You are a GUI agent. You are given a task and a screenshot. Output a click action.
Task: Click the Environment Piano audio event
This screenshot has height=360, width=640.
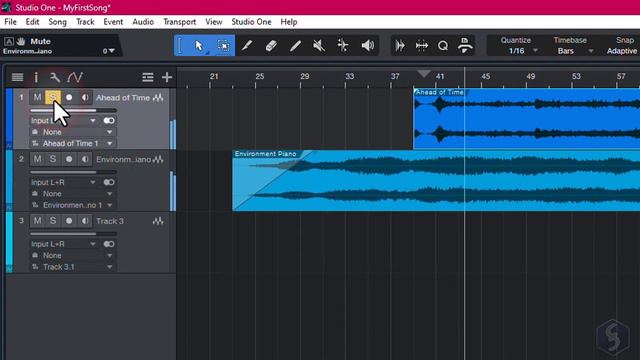tap(436, 180)
